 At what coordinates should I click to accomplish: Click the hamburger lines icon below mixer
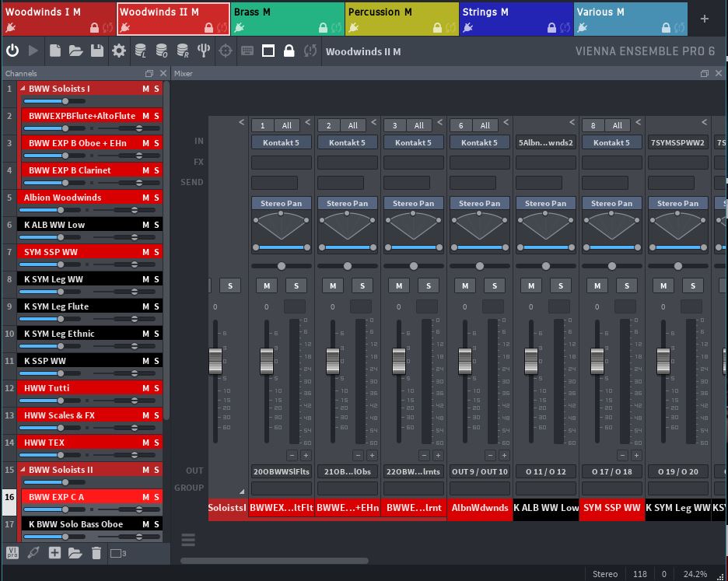pos(188,540)
